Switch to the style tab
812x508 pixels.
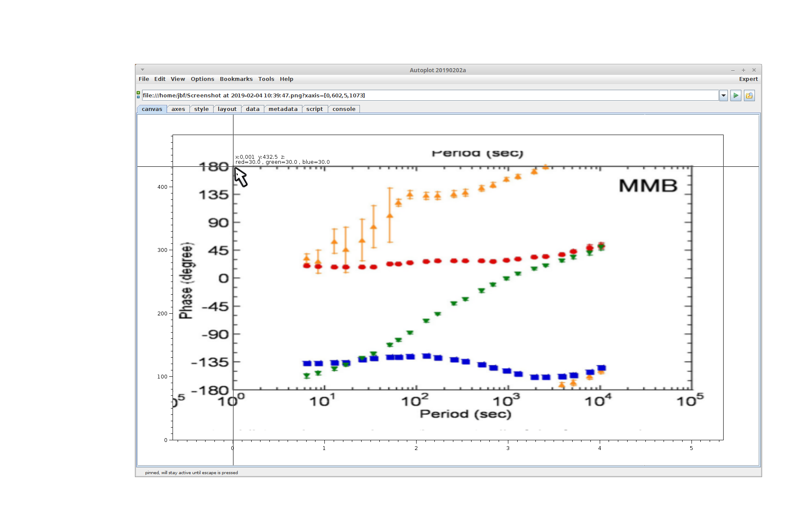[x=201, y=109]
